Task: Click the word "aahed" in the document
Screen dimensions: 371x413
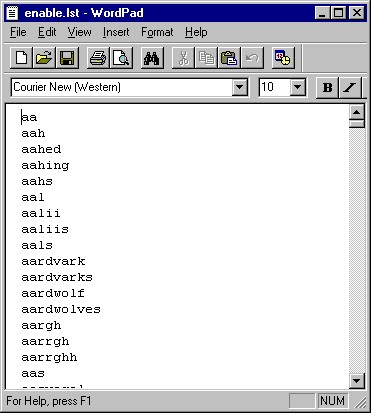Action: (41, 149)
